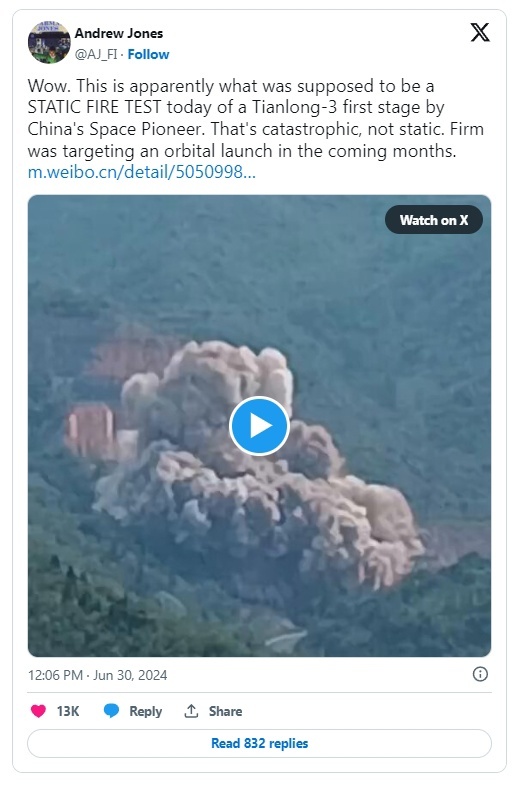Like the tweet with the heart icon
Viewport: 513px width, 785px height.
tap(39, 711)
